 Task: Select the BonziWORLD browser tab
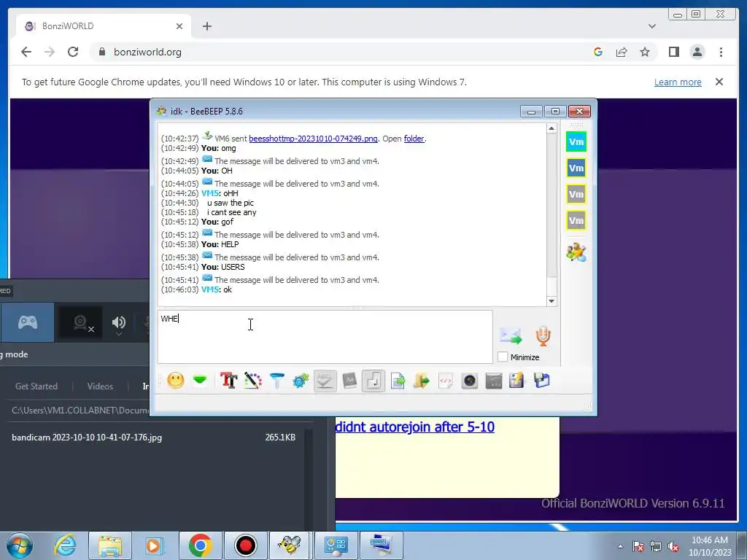tap(104, 26)
